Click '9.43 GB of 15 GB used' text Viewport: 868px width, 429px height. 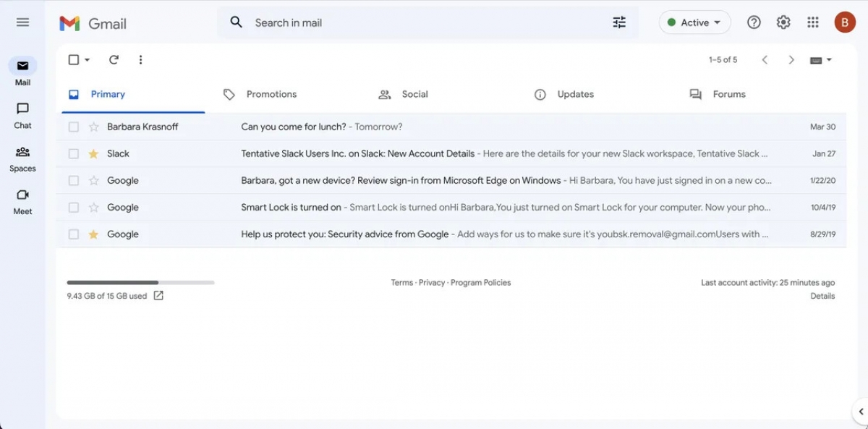pyautogui.click(x=107, y=296)
